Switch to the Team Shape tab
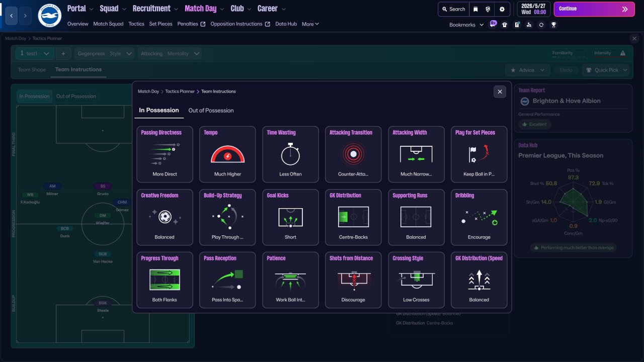Viewport: 644px width, 362px height. (32, 70)
